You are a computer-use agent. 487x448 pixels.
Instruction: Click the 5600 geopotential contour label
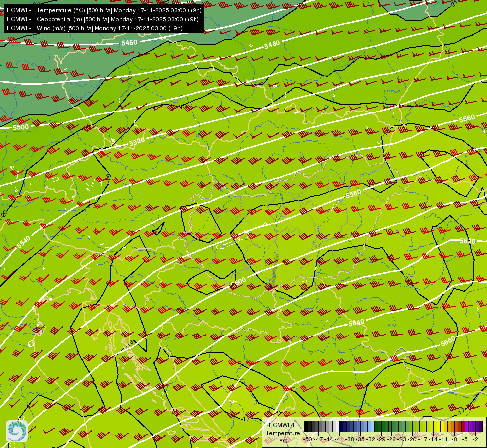(238, 282)
